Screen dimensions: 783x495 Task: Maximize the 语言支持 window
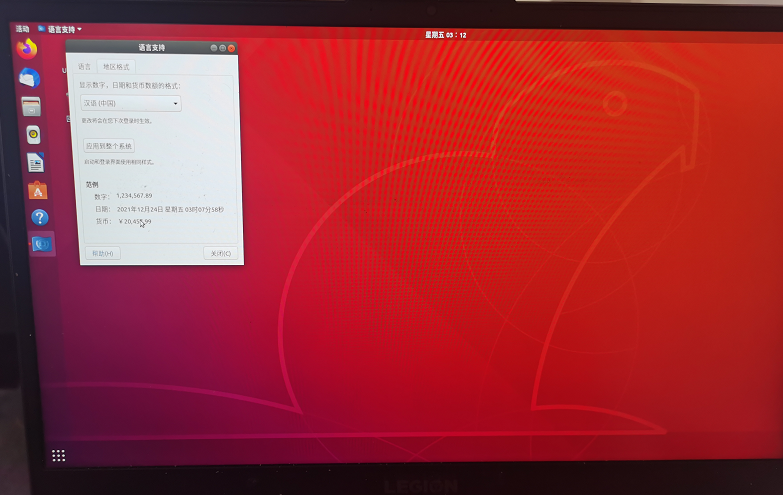pyautogui.click(x=223, y=48)
